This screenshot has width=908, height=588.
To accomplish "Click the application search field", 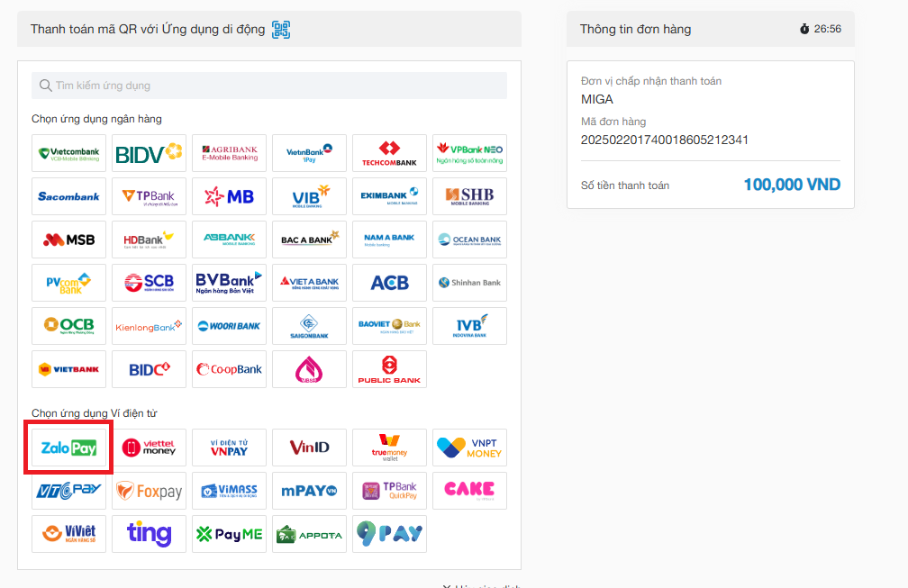I will pos(269,86).
